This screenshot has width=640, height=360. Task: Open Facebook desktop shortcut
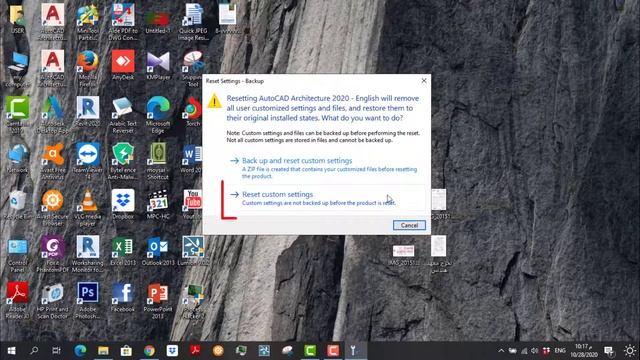coord(123,298)
